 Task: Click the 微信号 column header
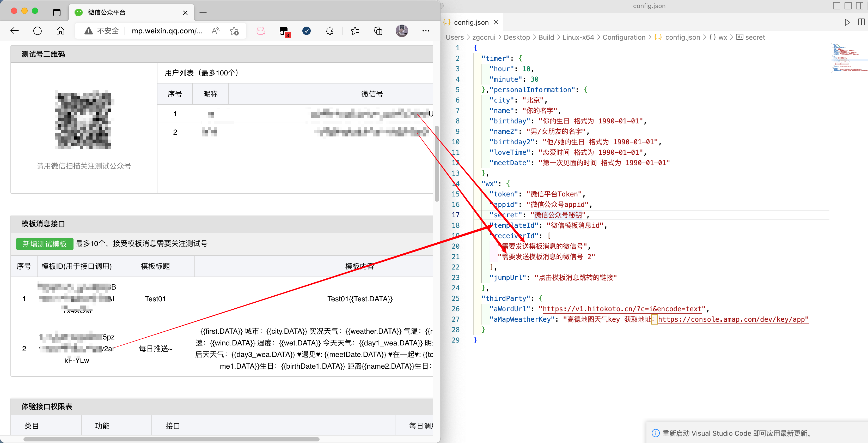click(372, 94)
